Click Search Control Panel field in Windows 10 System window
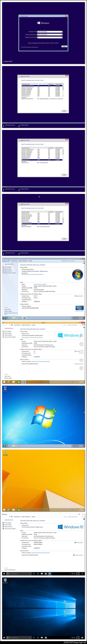 coord(76,517)
